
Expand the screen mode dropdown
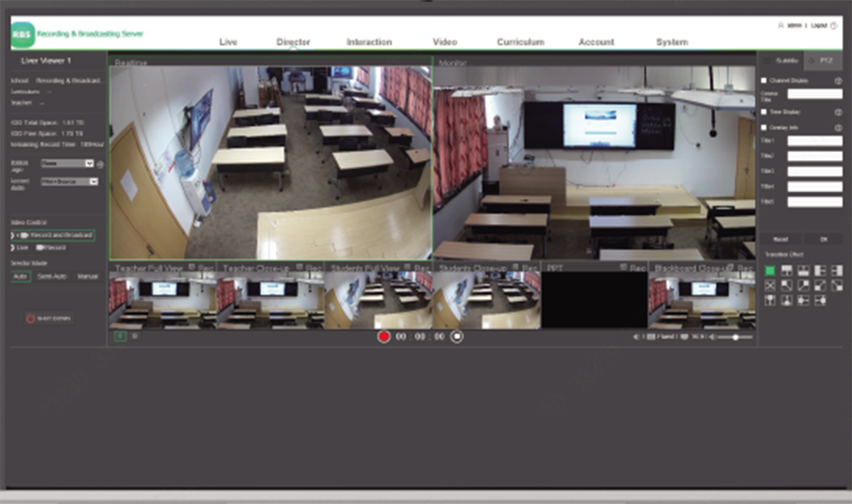(69, 182)
